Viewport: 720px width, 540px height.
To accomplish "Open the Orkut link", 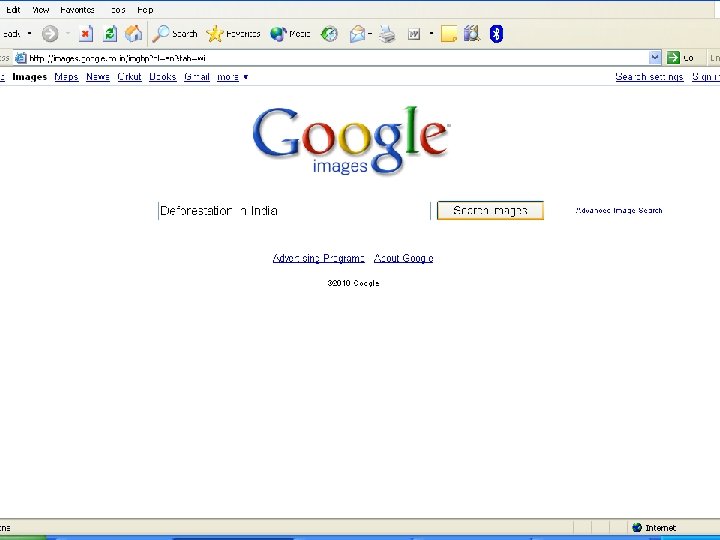I will click(129, 77).
